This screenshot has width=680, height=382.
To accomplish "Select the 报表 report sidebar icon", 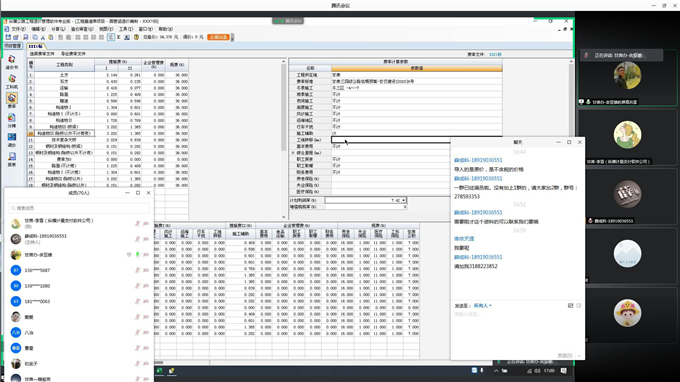I will pos(12,159).
